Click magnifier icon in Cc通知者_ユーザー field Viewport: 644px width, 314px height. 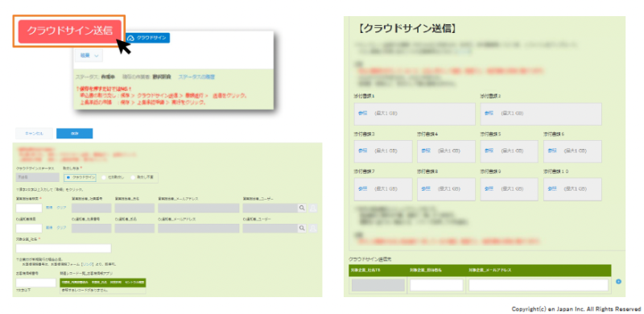click(302, 228)
